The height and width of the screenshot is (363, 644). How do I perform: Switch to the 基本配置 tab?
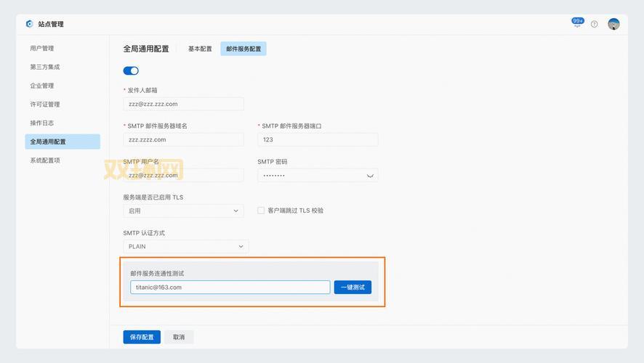point(200,49)
